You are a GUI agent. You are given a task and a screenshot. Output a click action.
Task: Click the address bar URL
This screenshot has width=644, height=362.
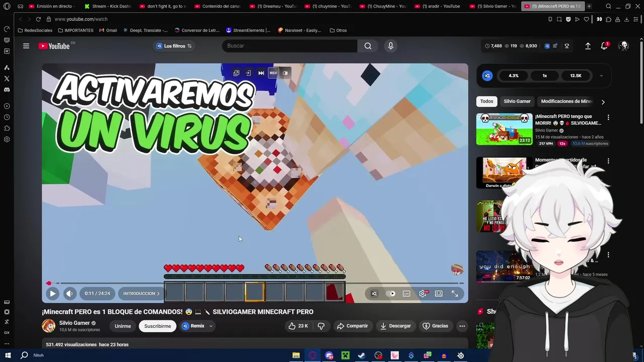coord(81,19)
